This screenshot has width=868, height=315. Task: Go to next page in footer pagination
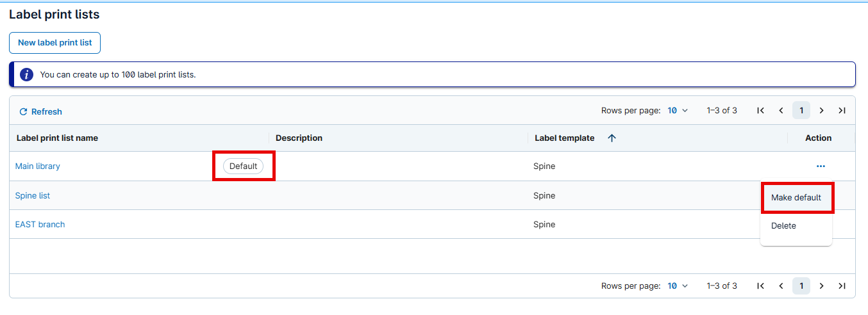click(x=821, y=286)
